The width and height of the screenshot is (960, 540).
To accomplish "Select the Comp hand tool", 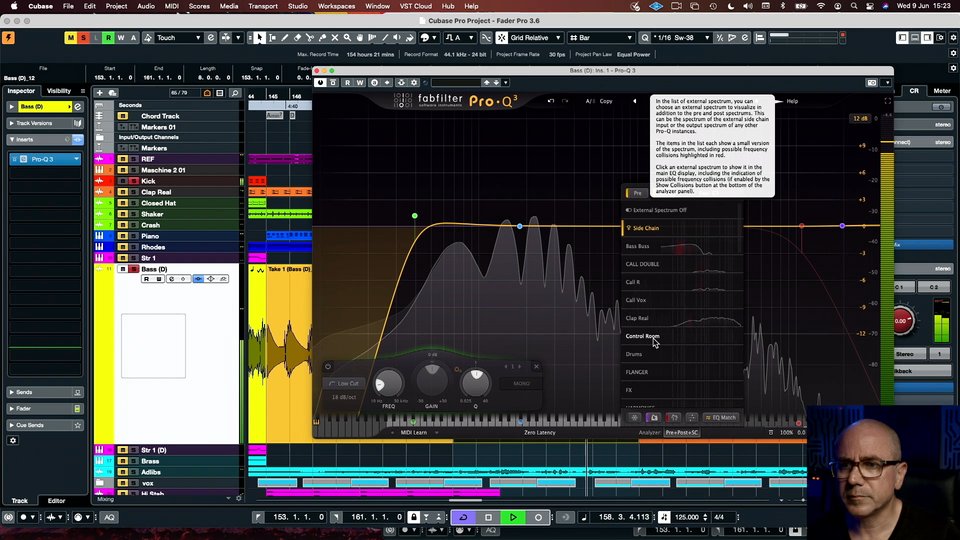I will click(360, 38).
